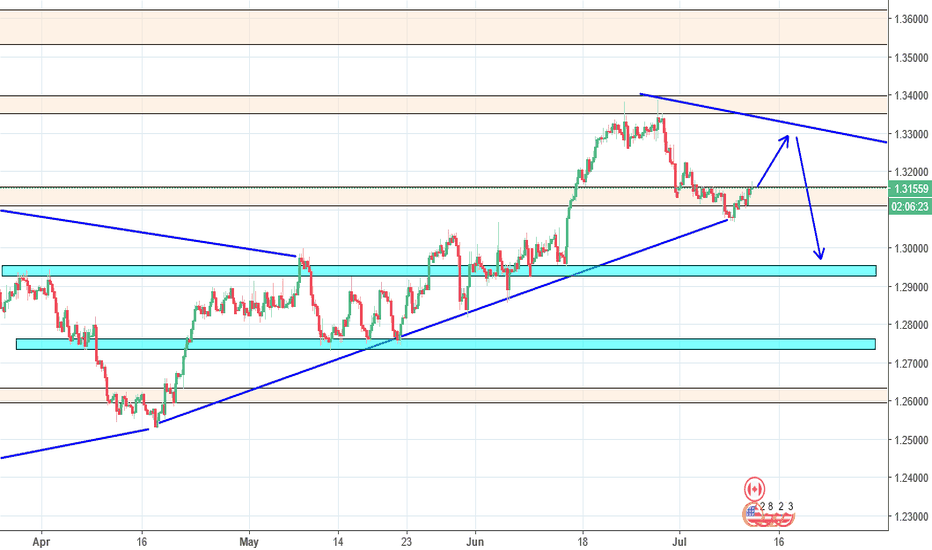Click the 1.26000 price axis label
Screen dimensions: 932x550
(x=911, y=402)
